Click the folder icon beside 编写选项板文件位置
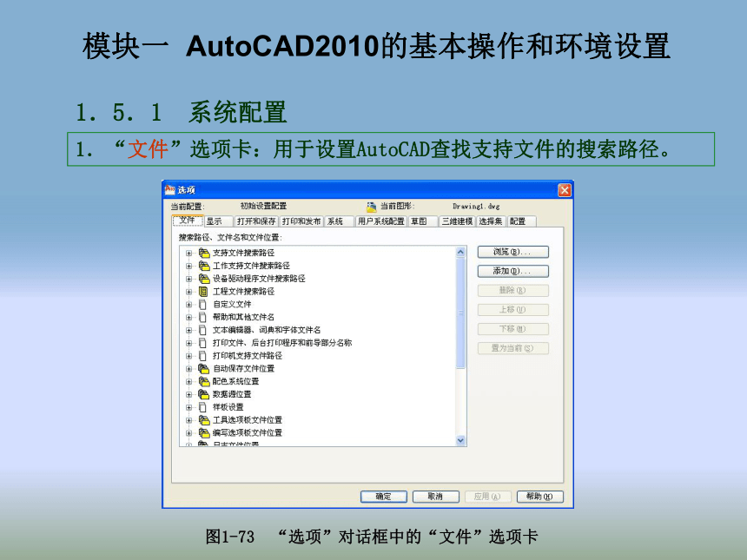747x560 pixels. pos(204,433)
